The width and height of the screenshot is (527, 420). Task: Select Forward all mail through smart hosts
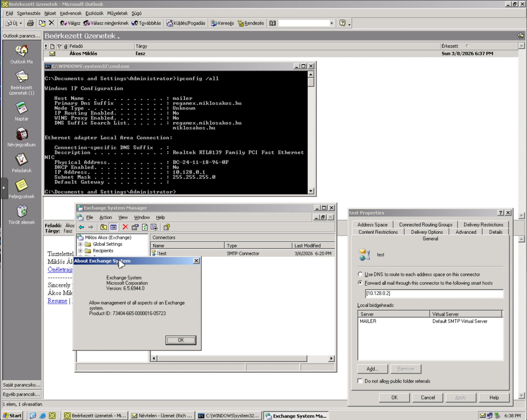[360, 283]
